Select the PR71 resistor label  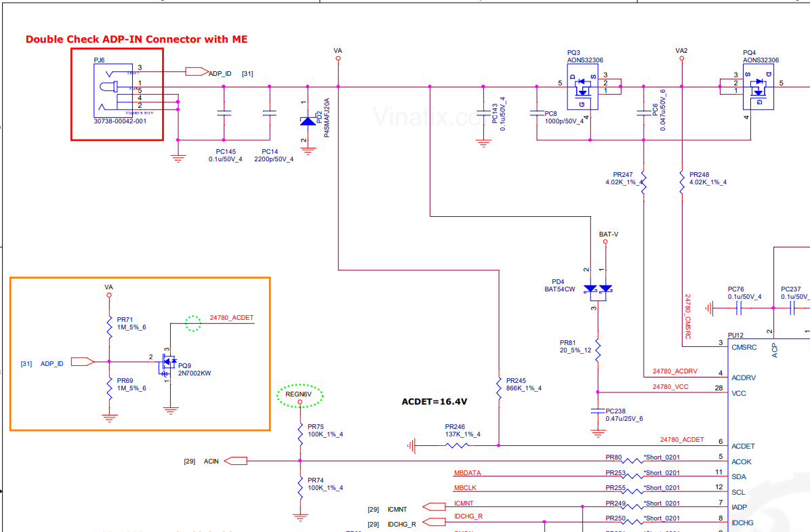tap(125, 320)
